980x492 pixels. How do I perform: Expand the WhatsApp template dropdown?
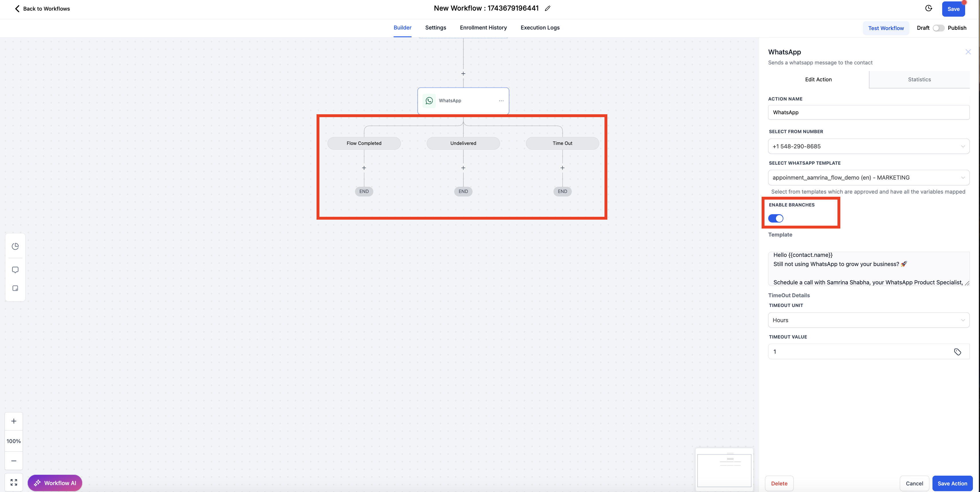pyautogui.click(x=868, y=178)
